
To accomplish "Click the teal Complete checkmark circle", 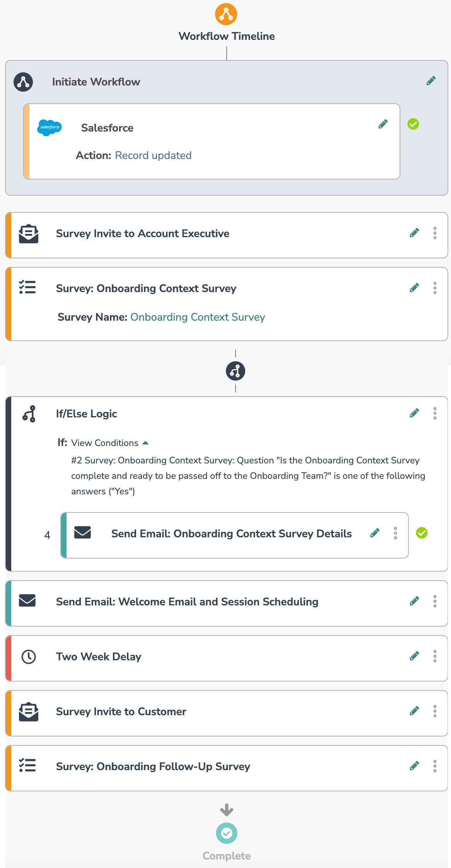I will (x=226, y=833).
